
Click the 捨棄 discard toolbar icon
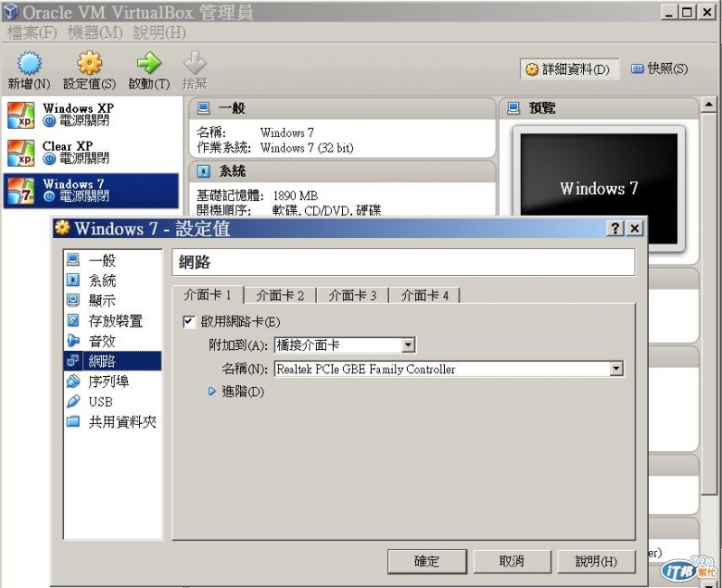coord(195,63)
